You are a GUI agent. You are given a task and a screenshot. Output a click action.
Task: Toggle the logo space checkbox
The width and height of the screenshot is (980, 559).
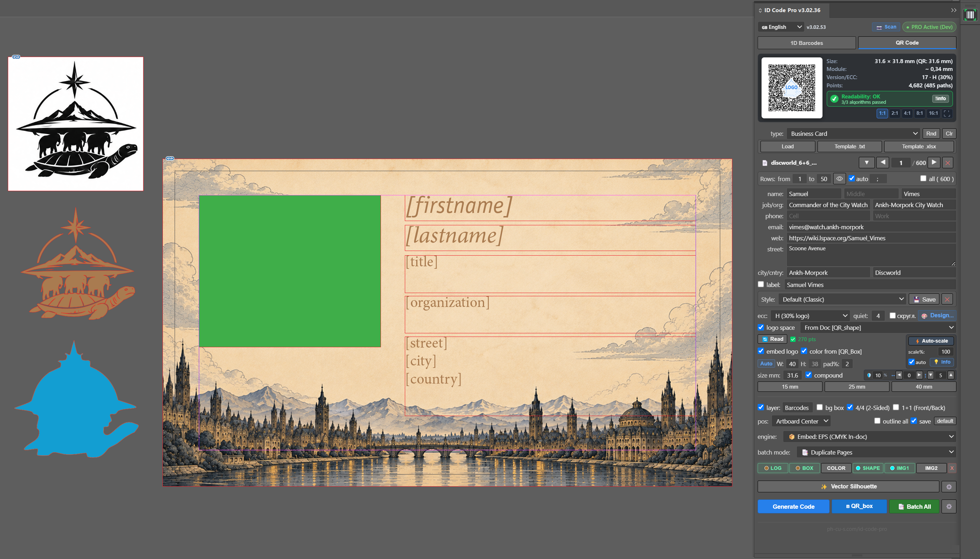click(761, 327)
